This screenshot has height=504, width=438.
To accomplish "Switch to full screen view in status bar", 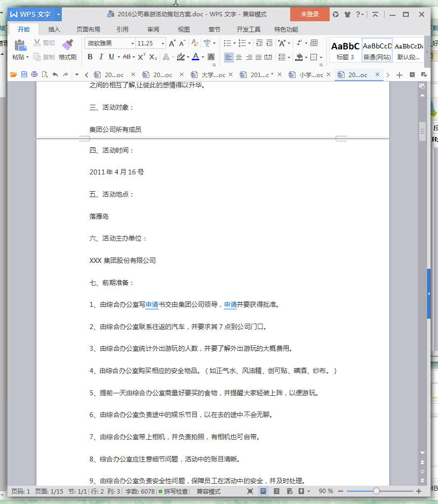I will click(x=250, y=491).
